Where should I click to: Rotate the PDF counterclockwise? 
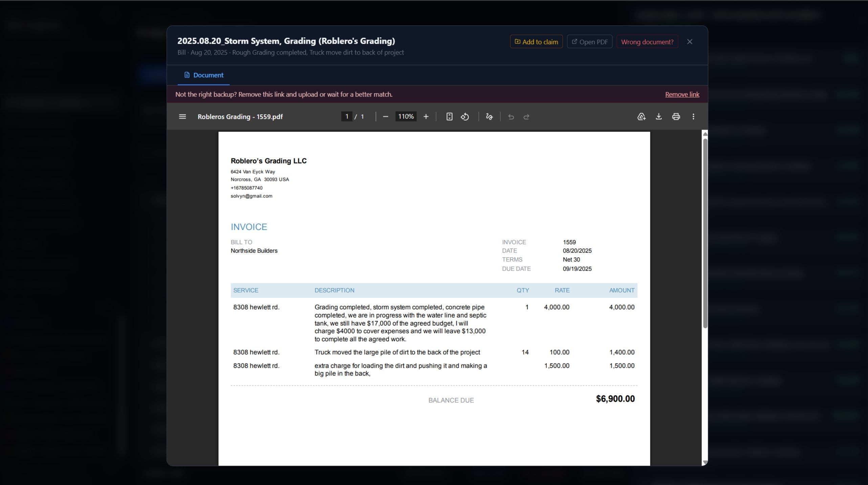[x=465, y=117]
